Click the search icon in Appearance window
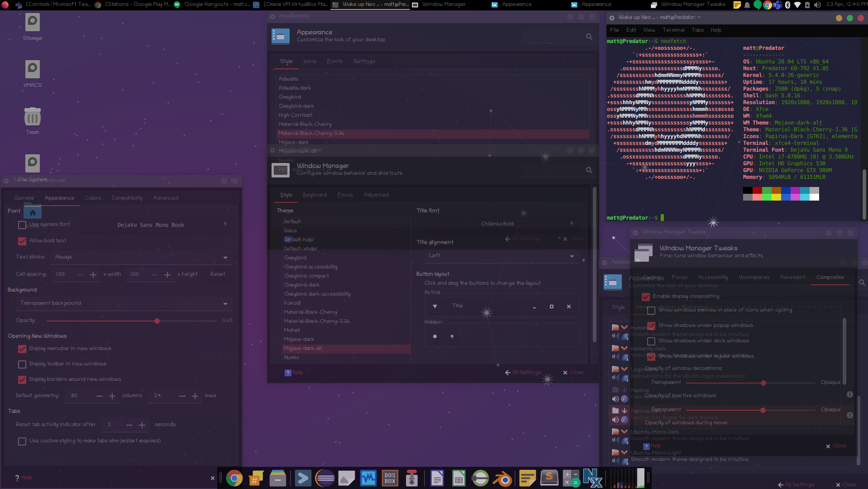 589,37
